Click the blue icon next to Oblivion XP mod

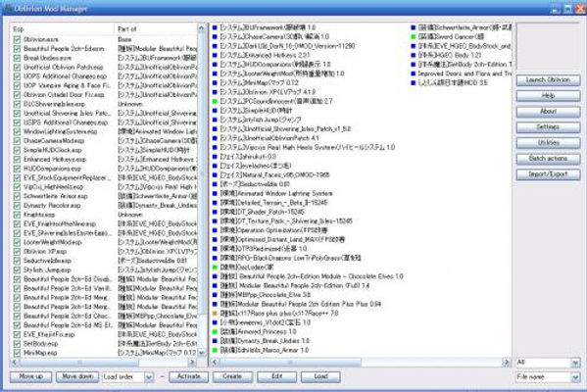pyautogui.click(x=215, y=92)
